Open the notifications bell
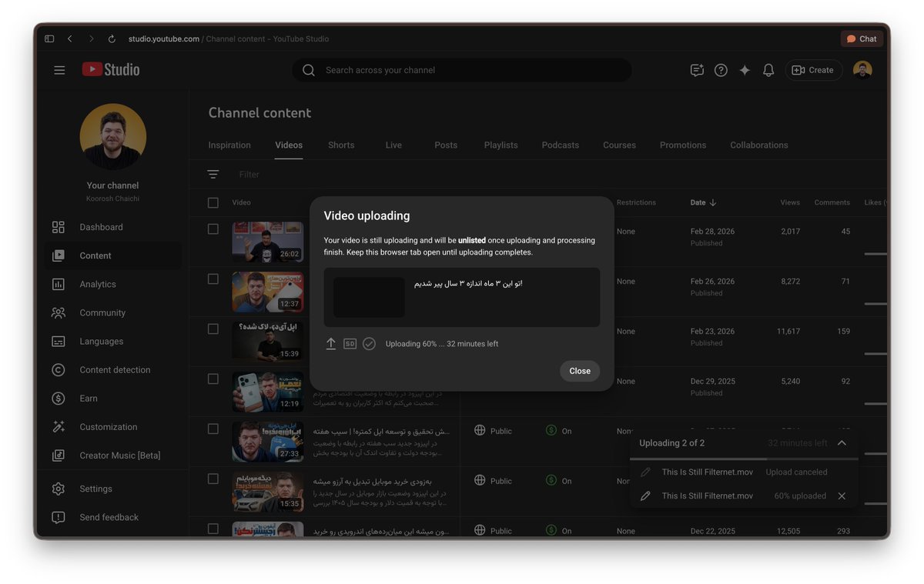924x584 pixels. pyautogui.click(x=768, y=70)
